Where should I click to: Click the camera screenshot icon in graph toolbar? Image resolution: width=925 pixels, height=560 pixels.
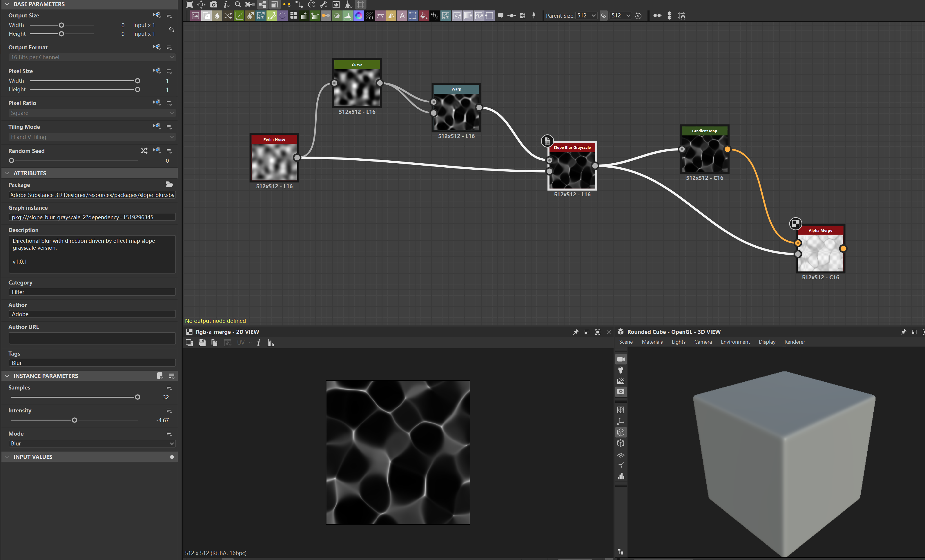click(x=214, y=5)
